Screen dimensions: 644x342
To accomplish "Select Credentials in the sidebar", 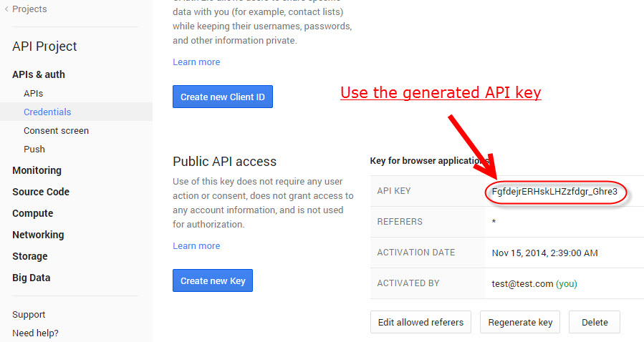I will tap(47, 112).
